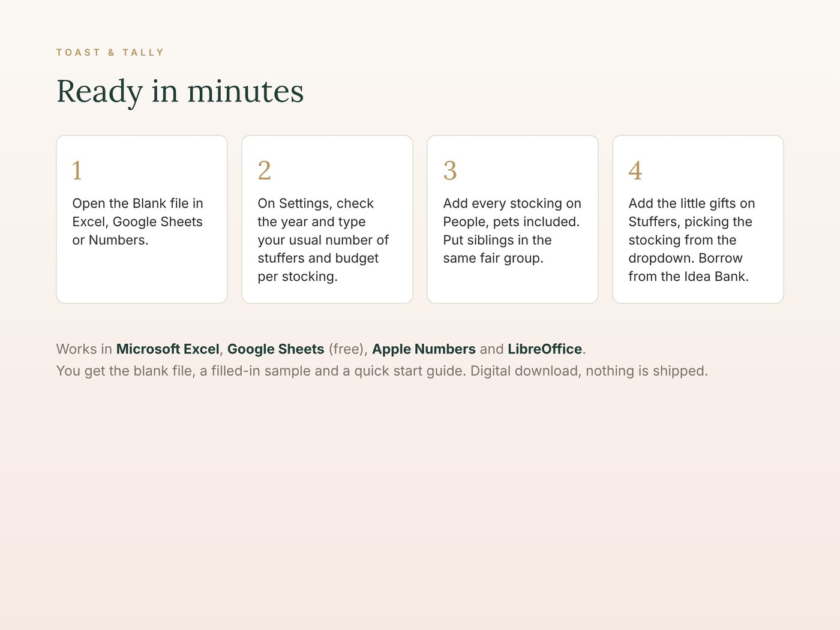Click the 'TOAST & TALLY' brand label
The image size is (840, 630).
click(110, 53)
